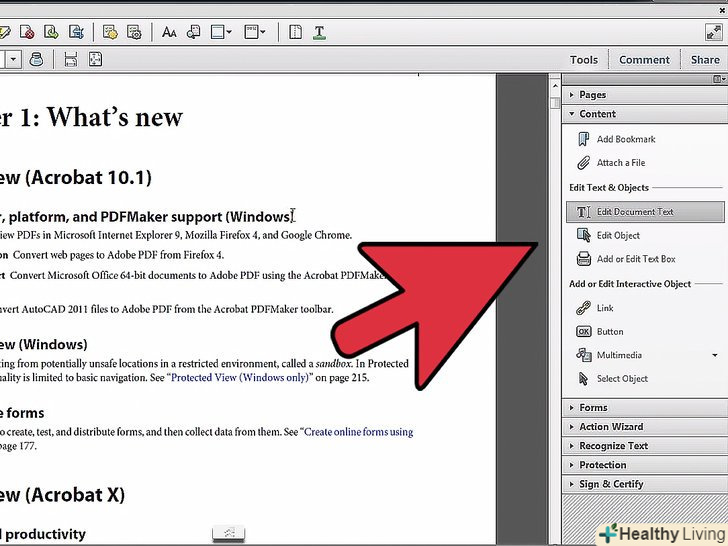Screen dimensions: 728x546
Task: Select the Crop Pages toolbar icon
Action: [76, 32]
